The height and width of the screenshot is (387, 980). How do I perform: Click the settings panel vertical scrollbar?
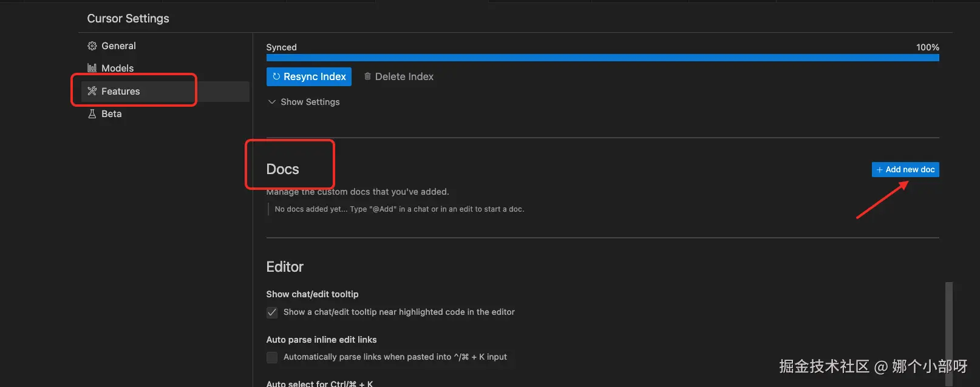click(949, 334)
